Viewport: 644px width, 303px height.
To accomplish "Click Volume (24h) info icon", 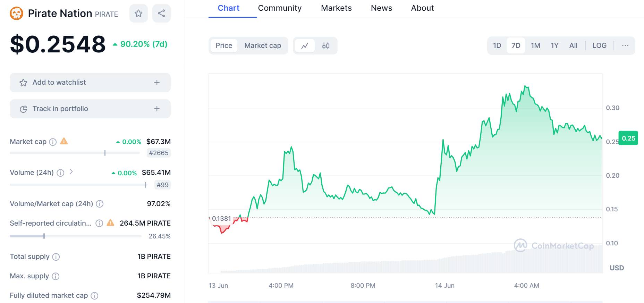I will tap(60, 173).
